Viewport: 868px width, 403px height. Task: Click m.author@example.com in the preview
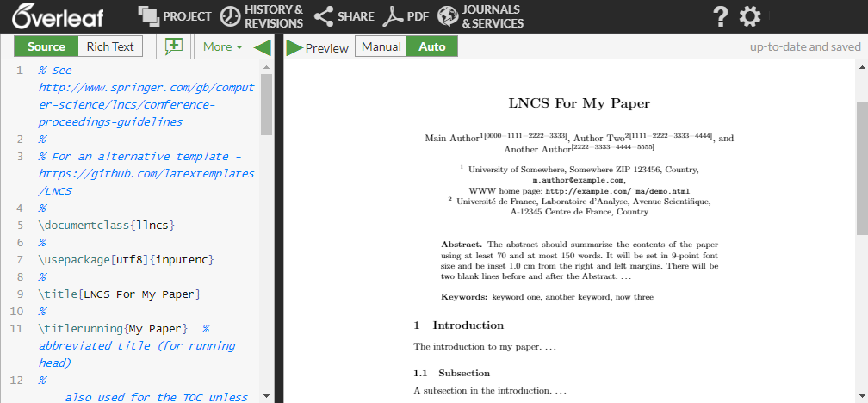(x=579, y=181)
